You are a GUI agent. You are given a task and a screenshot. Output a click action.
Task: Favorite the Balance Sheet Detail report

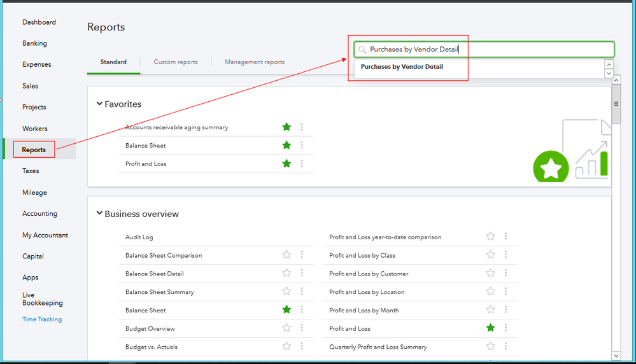286,274
